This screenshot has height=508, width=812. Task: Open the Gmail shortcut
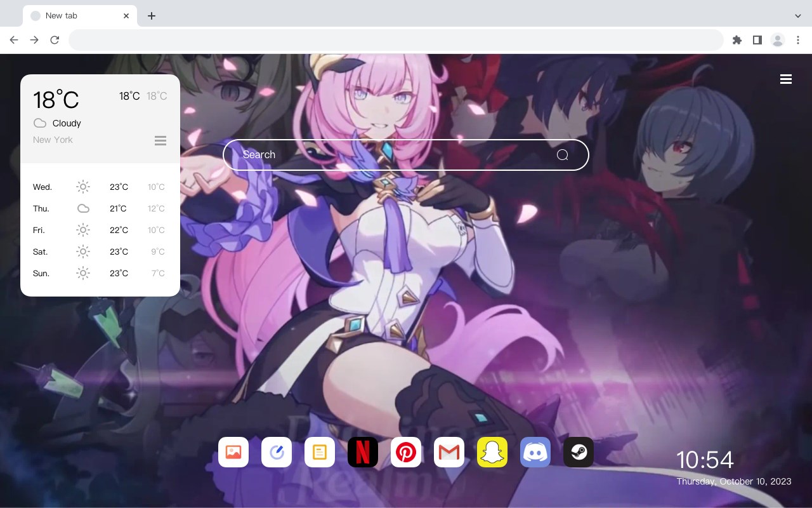[449, 452]
